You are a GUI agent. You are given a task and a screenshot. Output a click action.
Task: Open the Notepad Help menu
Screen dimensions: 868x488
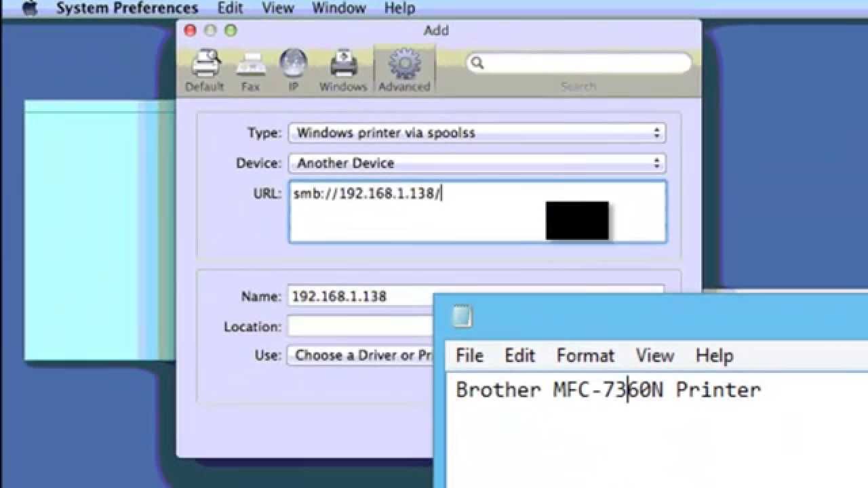click(714, 356)
